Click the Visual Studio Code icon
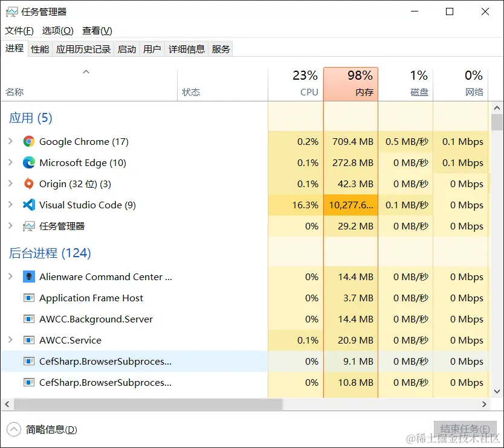Viewport: 504px width, 448px height. (29, 205)
